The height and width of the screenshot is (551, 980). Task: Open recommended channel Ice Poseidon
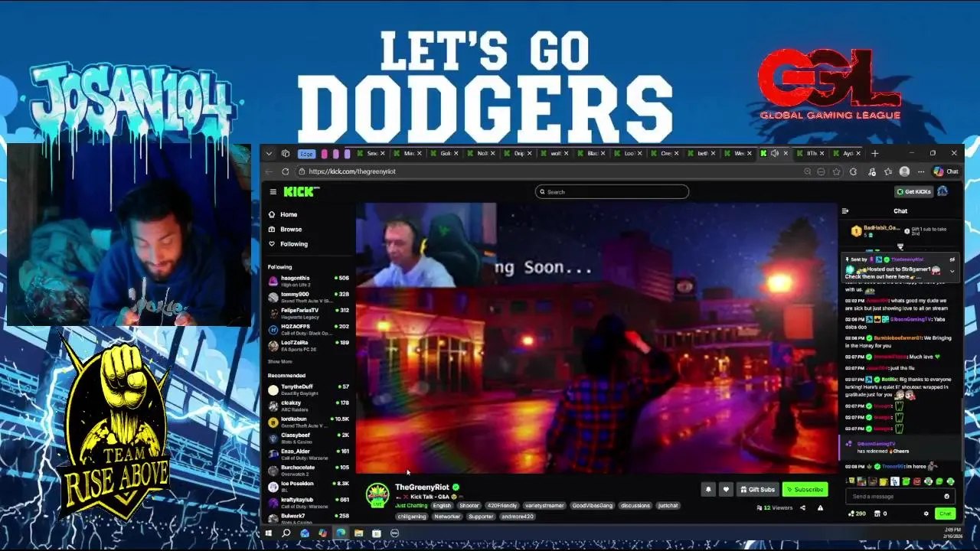(308, 487)
